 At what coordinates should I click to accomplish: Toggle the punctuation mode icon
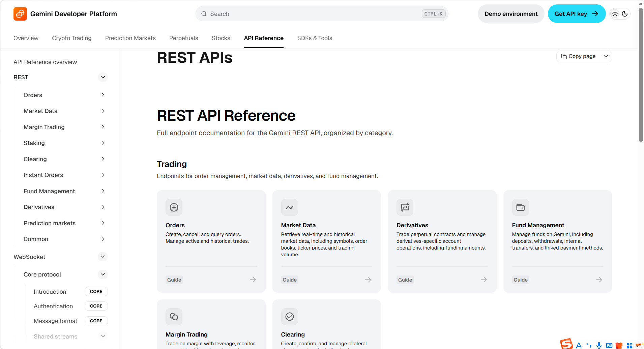click(x=589, y=345)
